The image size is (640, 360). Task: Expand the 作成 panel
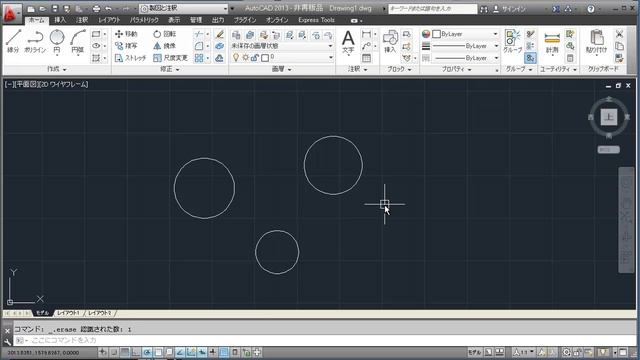coord(56,69)
